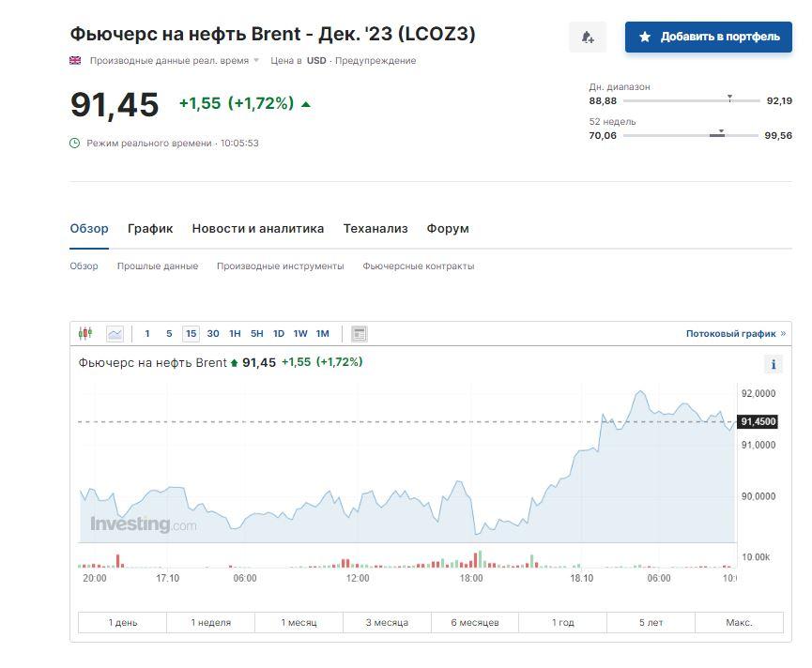Open the Обзор sub-tab link
Viewport: 812px width, 668px height.
pyautogui.click(x=84, y=266)
